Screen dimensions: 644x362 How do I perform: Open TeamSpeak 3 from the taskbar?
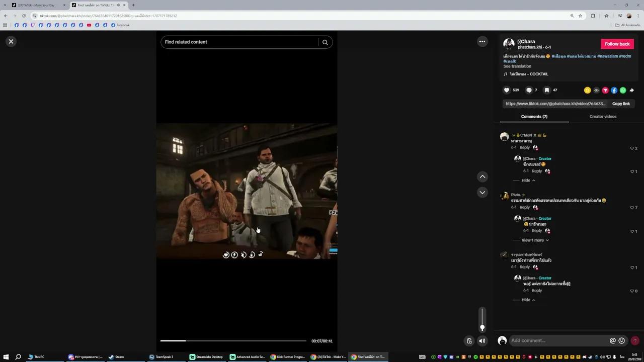click(x=162, y=357)
